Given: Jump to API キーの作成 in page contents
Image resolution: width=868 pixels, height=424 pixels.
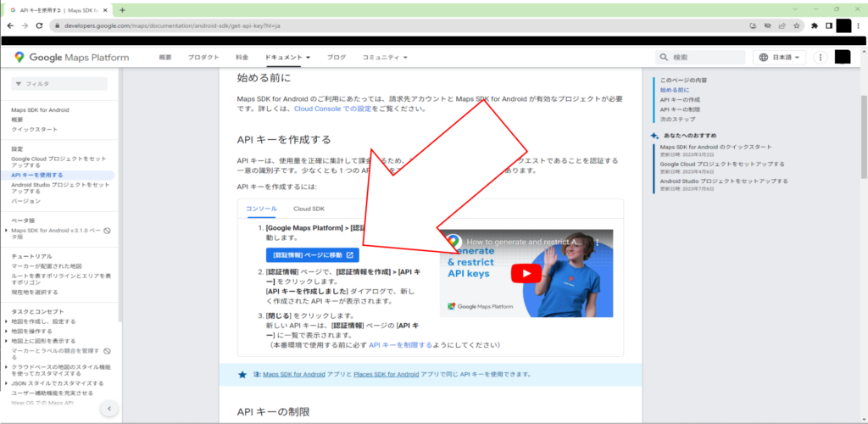Looking at the screenshot, I should pyautogui.click(x=680, y=99).
